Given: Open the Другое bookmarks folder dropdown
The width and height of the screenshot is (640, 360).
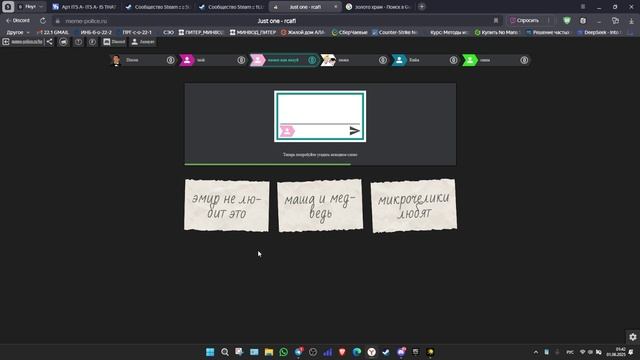Looking at the screenshot, I should pos(18,32).
